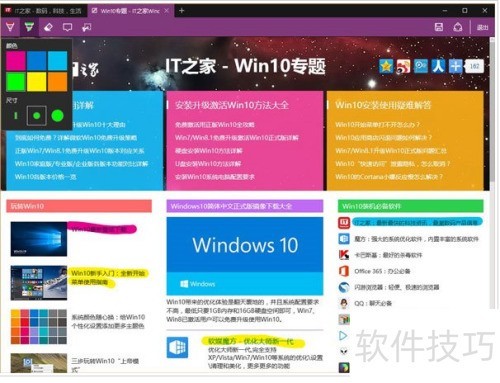Click the 闪游浏览器 browser icon
Image resolution: width=500 pixels, height=383 pixels.
pos(344,287)
